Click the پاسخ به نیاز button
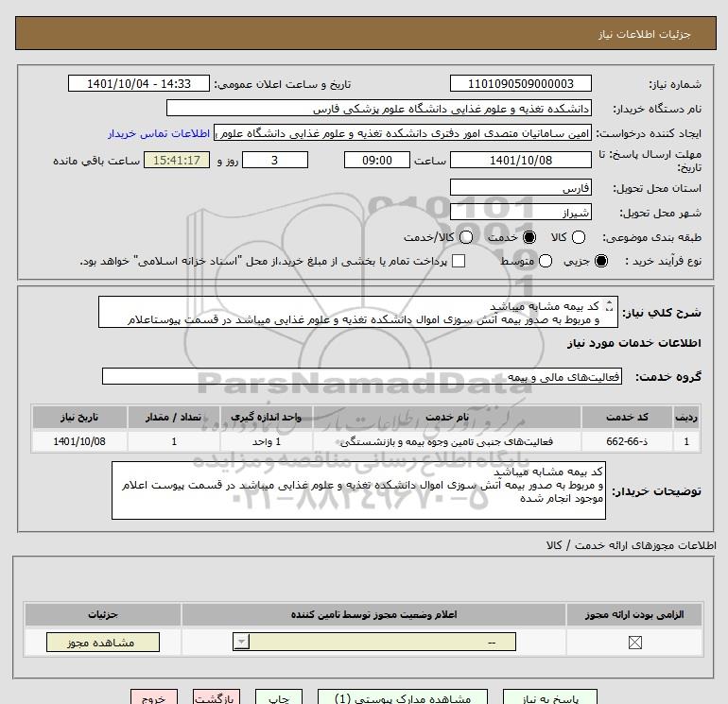Screen dimensions: 728x704 [549, 697]
